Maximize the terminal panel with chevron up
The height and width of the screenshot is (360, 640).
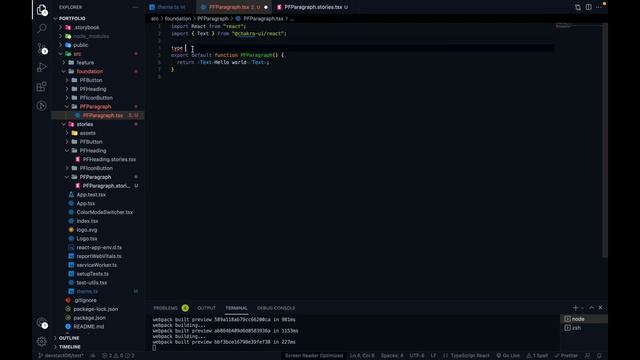(x=591, y=308)
